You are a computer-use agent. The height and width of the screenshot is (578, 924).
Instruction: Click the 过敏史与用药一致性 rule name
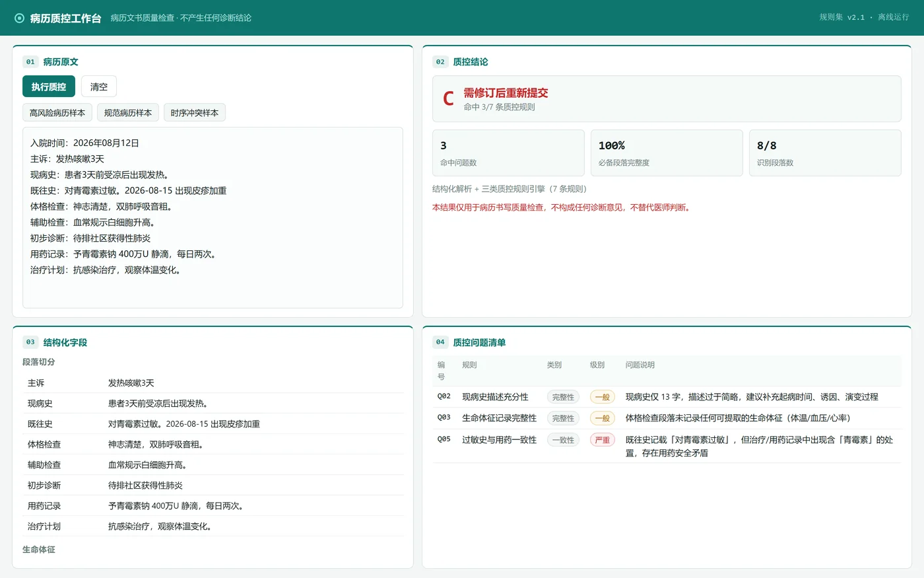(500, 440)
